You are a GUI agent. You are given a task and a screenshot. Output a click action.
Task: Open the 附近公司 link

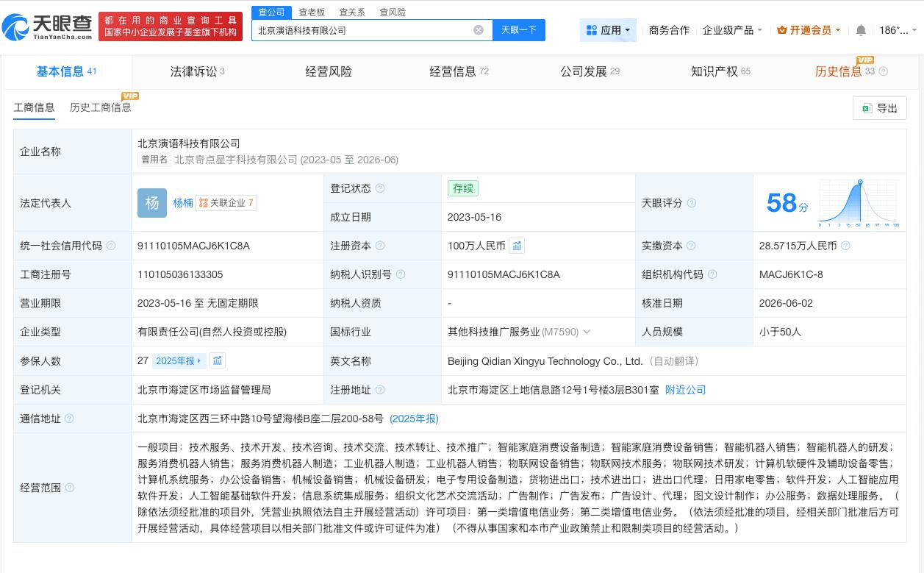[685, 390]
